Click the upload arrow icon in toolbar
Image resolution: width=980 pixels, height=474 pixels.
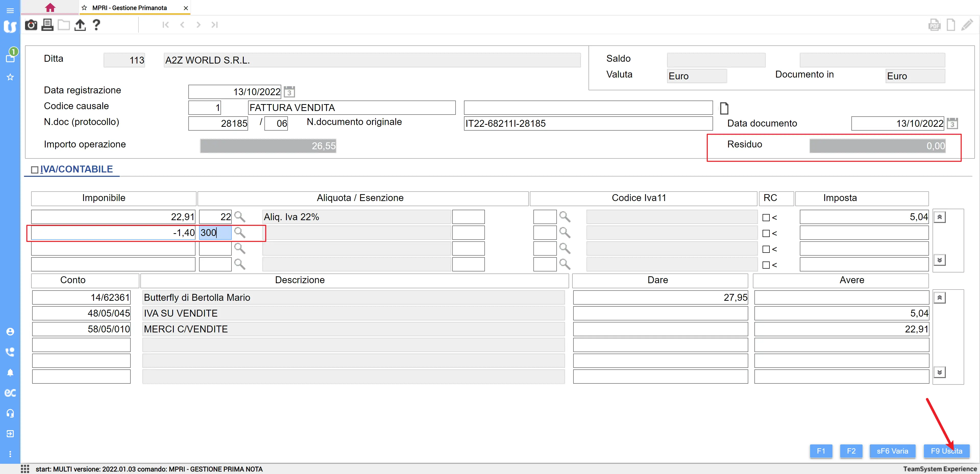tap(80, 25)
